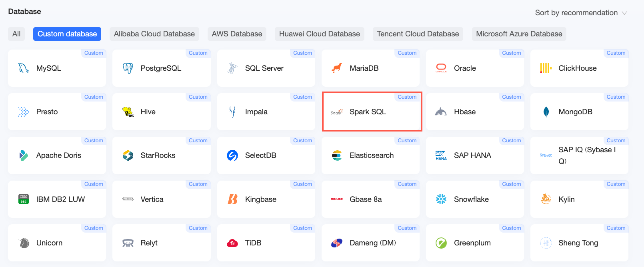This screenshot has height=267, width=644.
Task: Choose the Snowflake label text
Action: point(471,199)
